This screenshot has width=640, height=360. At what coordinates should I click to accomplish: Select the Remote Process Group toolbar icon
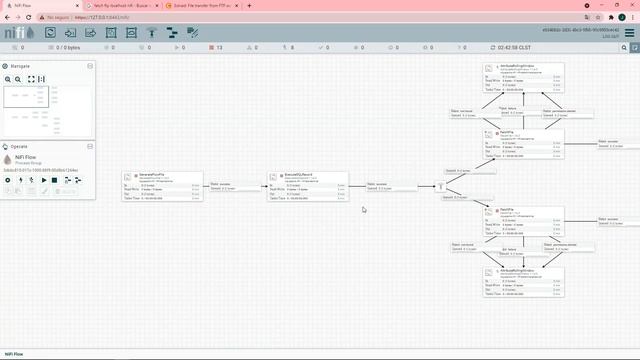131,33
